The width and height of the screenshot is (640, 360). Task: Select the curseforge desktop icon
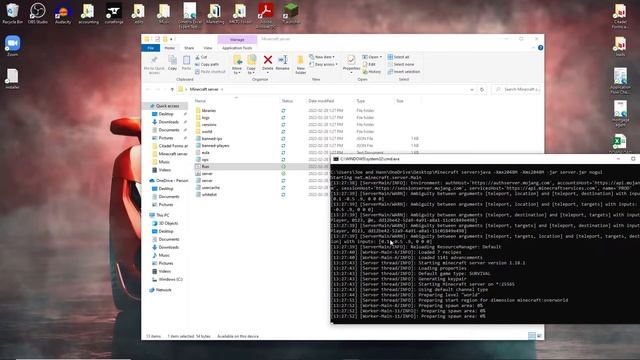tap(114, 13)
